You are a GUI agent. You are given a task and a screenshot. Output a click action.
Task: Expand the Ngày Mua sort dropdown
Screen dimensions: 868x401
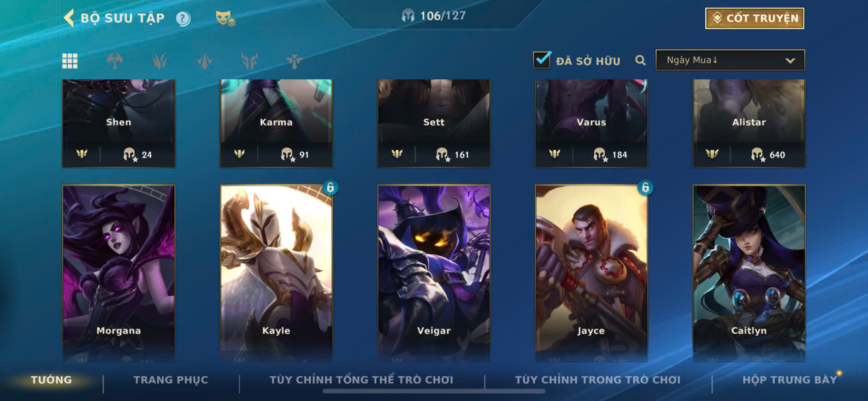click(730, 60)
